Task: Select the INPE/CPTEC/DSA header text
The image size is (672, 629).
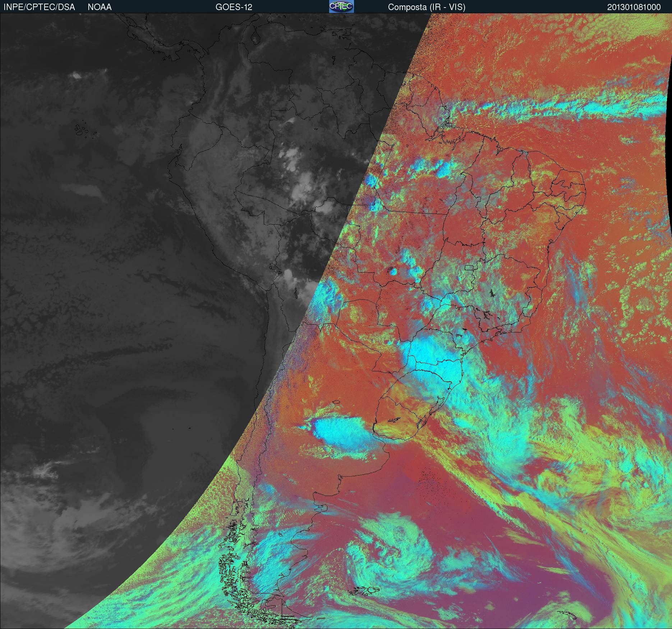Action: tap(39, 7)
